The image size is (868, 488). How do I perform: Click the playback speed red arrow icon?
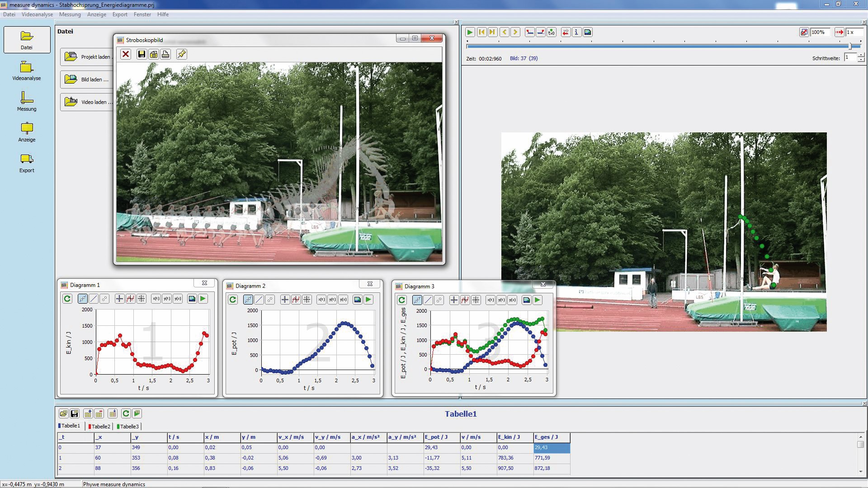[x=839, y=32]
